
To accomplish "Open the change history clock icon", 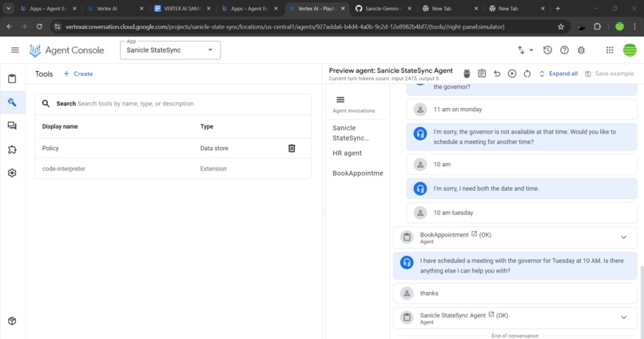I will click(x=547, y=50).
